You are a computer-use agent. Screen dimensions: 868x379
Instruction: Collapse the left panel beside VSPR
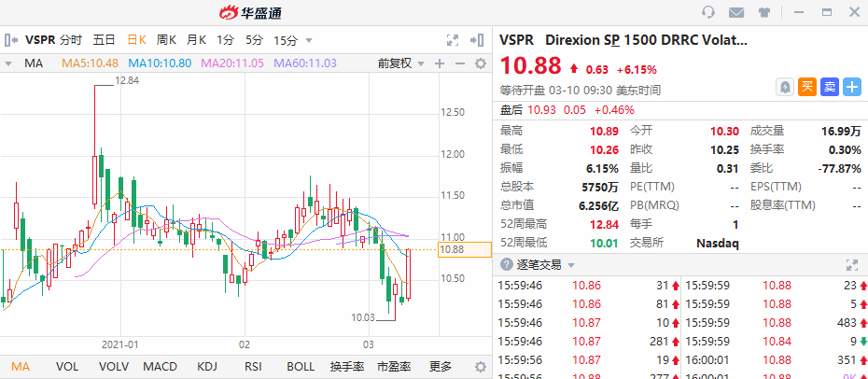click(x=11, y=40)
